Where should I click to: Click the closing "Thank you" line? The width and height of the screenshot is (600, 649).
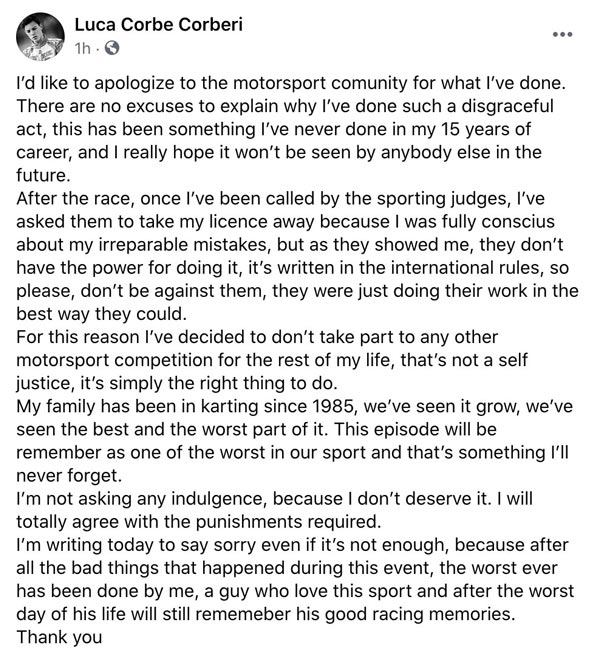(60, 635)
